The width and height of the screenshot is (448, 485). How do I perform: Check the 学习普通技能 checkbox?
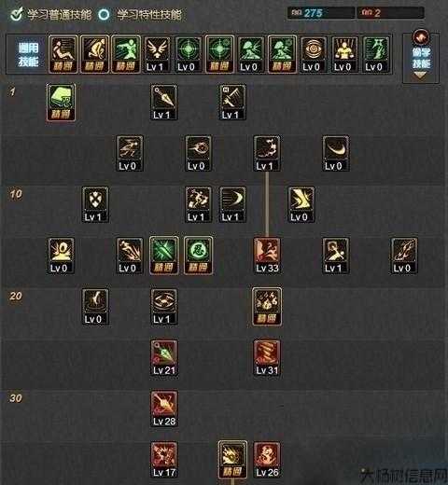16,14
